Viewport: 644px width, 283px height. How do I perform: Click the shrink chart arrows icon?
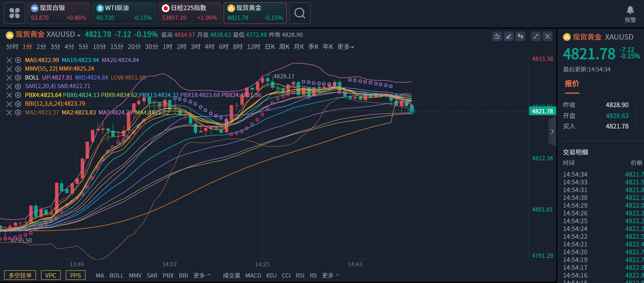536,36
